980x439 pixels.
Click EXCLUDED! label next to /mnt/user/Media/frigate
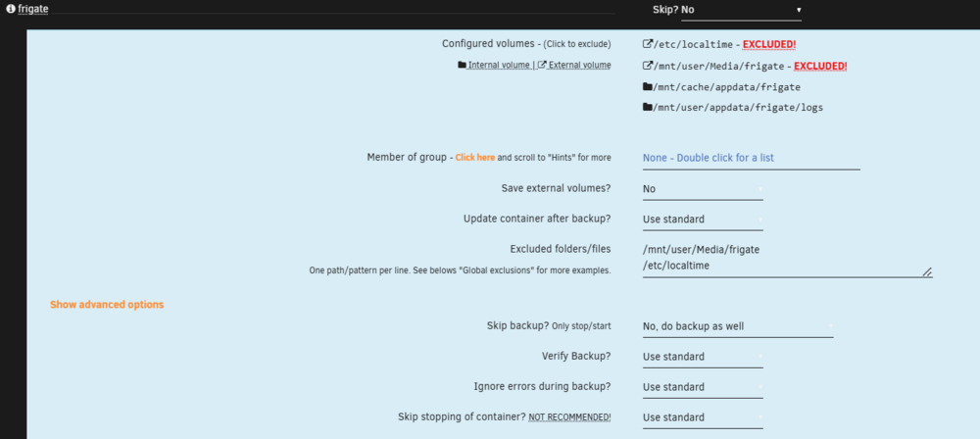[x=820, y=66]
